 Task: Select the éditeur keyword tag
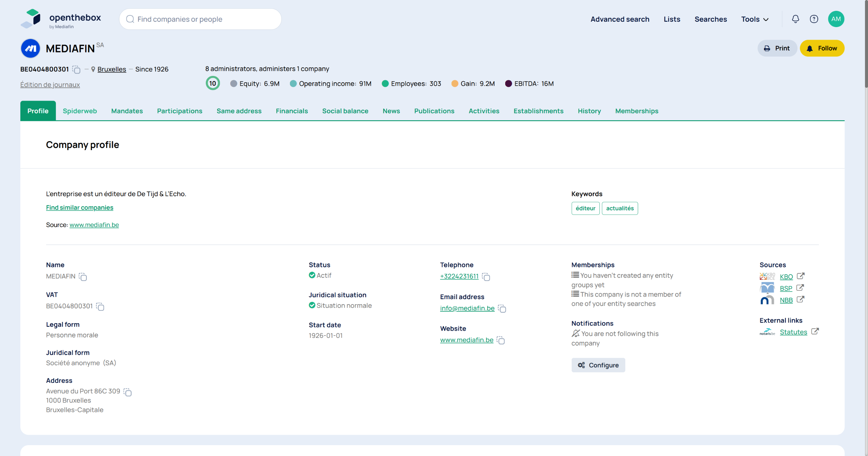[585, 208]
